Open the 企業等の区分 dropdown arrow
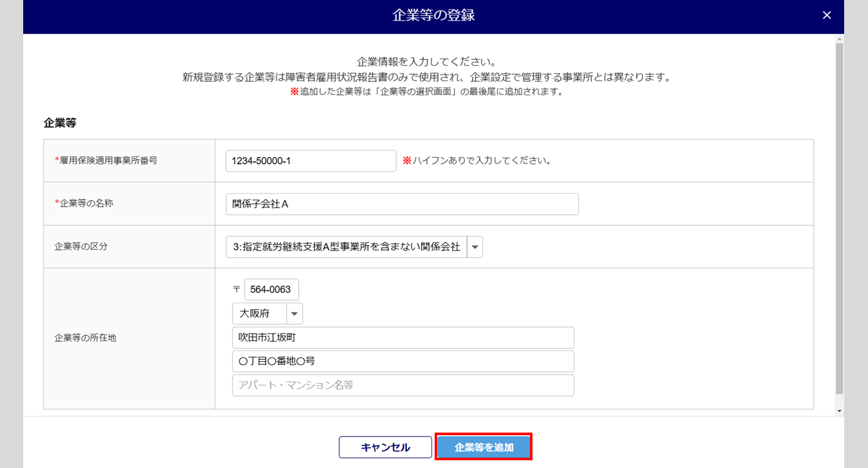The width and height of the screenshot is (868, 468). coord(475,247)
